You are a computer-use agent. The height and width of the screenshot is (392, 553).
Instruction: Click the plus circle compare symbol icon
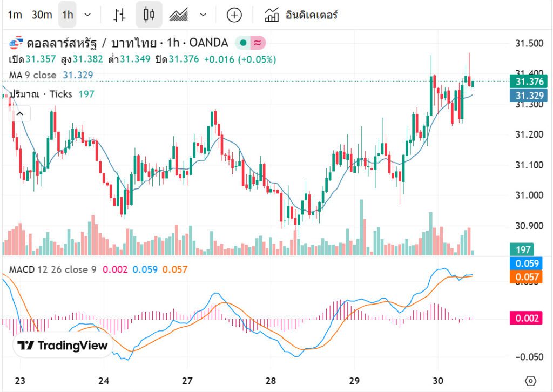tap(234, 15)
